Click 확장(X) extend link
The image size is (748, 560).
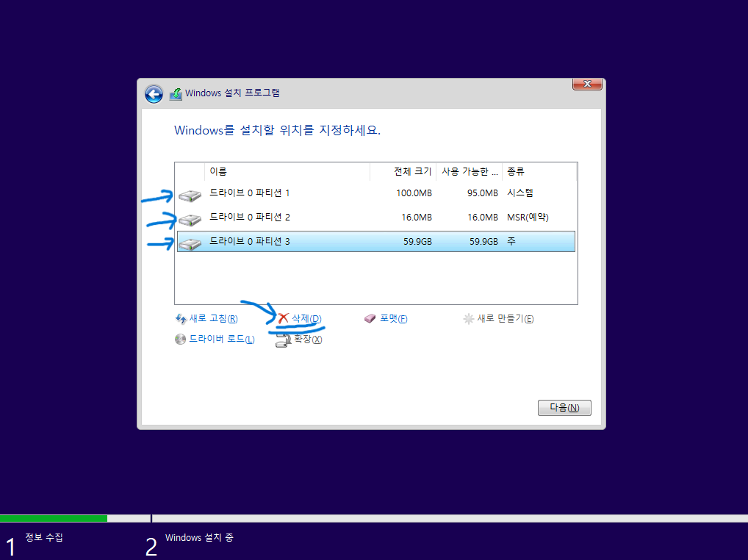pos(308,339)
